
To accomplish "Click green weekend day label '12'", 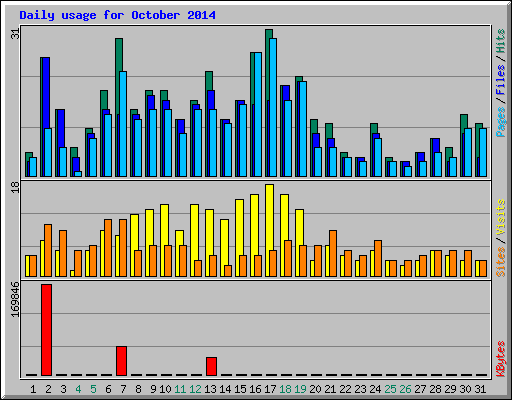I will point(195,389).
